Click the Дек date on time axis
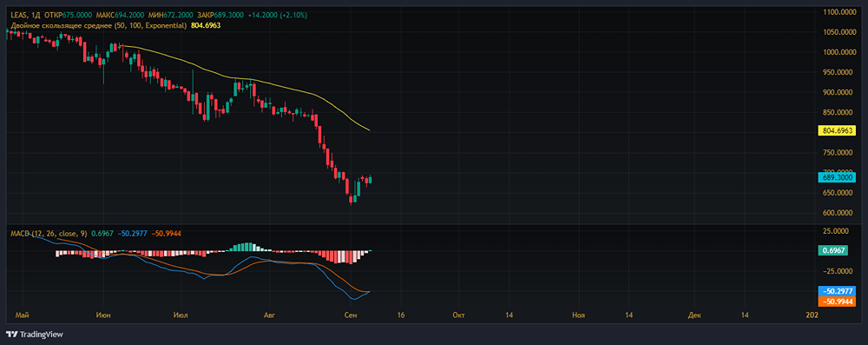 [694, 315]
